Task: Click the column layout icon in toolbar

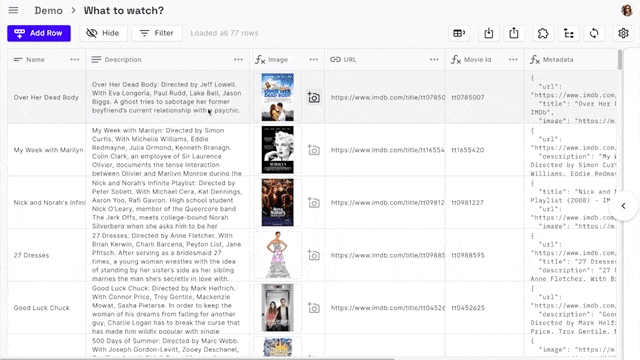Action: coord(459,33)
